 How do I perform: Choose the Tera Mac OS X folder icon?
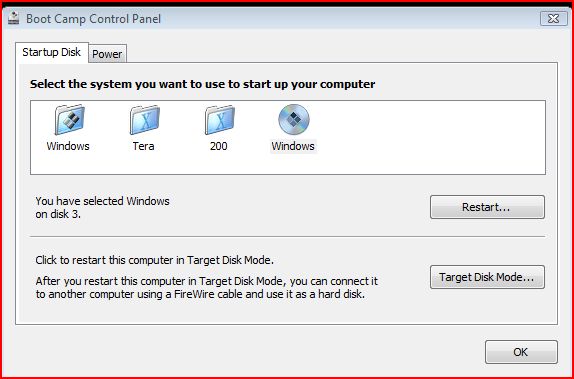(x=145, y=120)
